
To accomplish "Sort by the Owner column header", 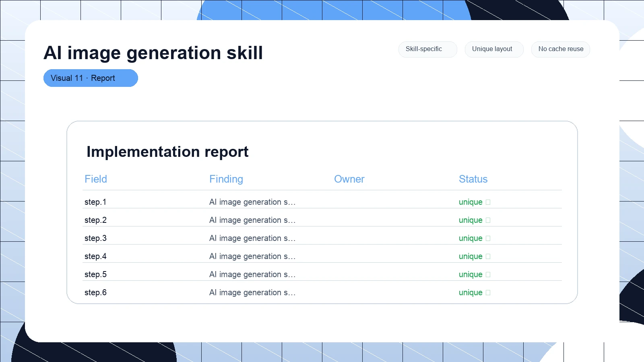I will 349,179.
